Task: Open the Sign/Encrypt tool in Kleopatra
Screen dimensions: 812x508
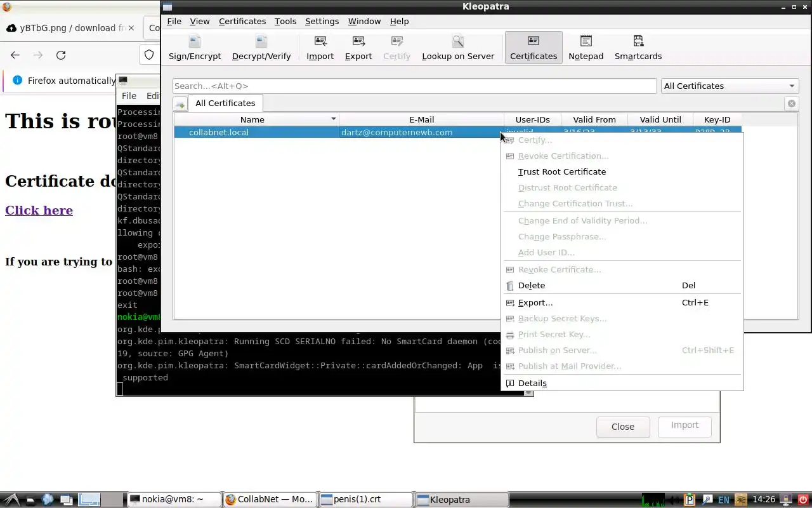Action: click(x=195, y=48)
